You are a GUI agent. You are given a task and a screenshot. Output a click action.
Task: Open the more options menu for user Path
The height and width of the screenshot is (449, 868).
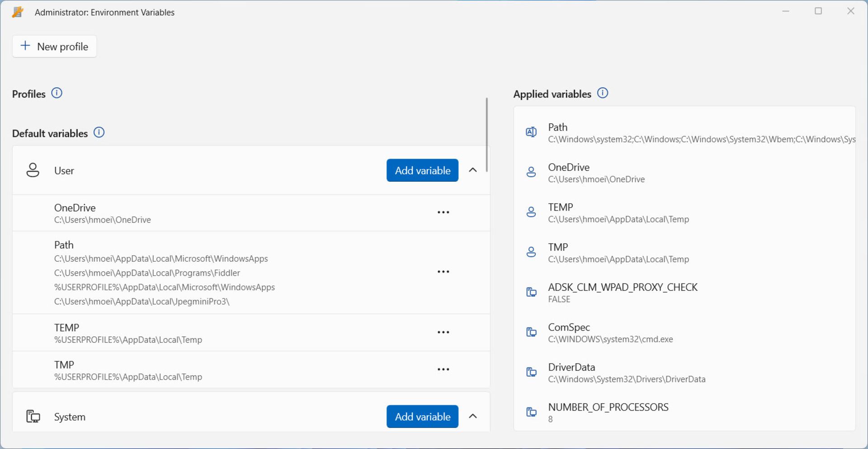pyautogui.click(x=443, y=272)
